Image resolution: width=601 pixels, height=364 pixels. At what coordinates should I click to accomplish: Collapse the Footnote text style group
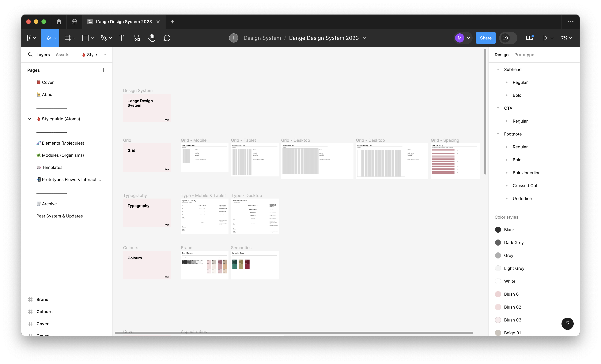(498, 134)
